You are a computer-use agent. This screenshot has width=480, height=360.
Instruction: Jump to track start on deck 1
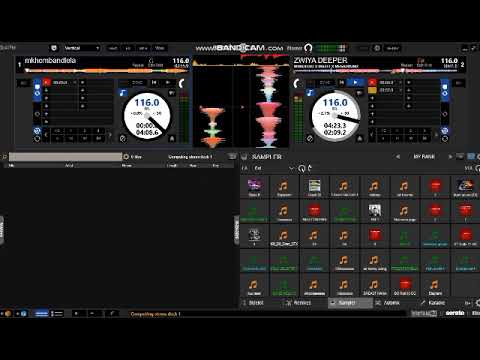pos(154,82)
